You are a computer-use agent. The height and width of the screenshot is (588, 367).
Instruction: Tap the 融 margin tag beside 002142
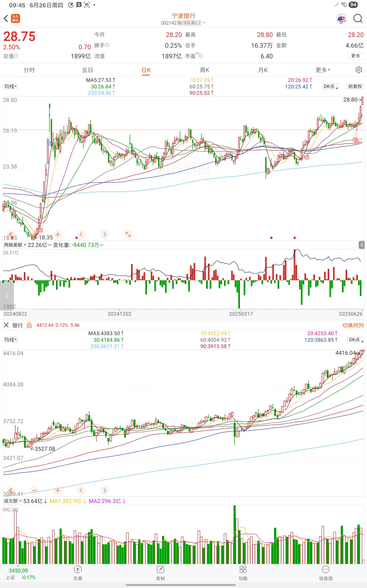[179, 23]
